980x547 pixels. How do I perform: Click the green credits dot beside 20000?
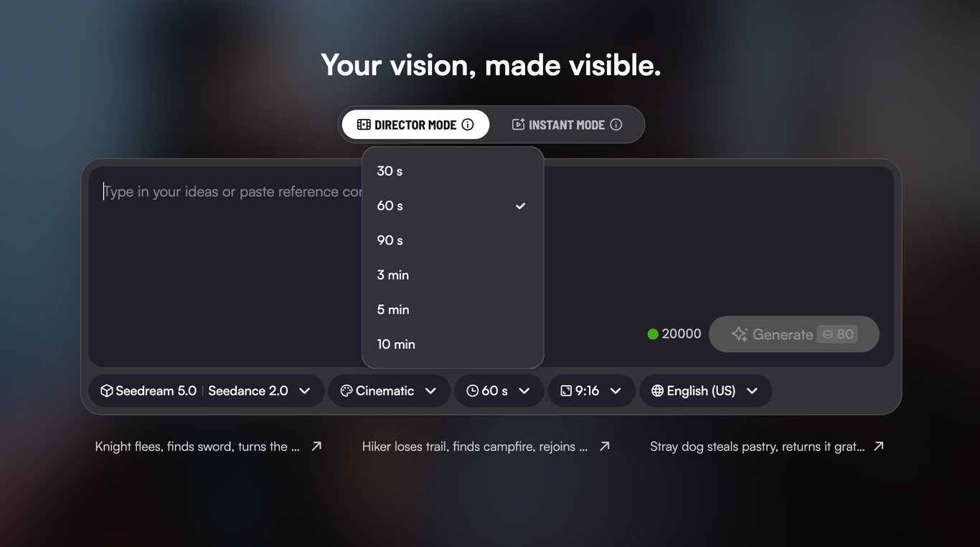pyautogui.click(x=653, y=334)
